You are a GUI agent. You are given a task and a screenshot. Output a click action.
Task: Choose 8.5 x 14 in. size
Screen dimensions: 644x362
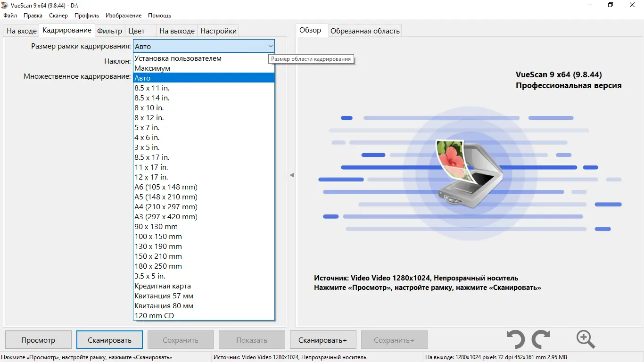click(204, 98)
